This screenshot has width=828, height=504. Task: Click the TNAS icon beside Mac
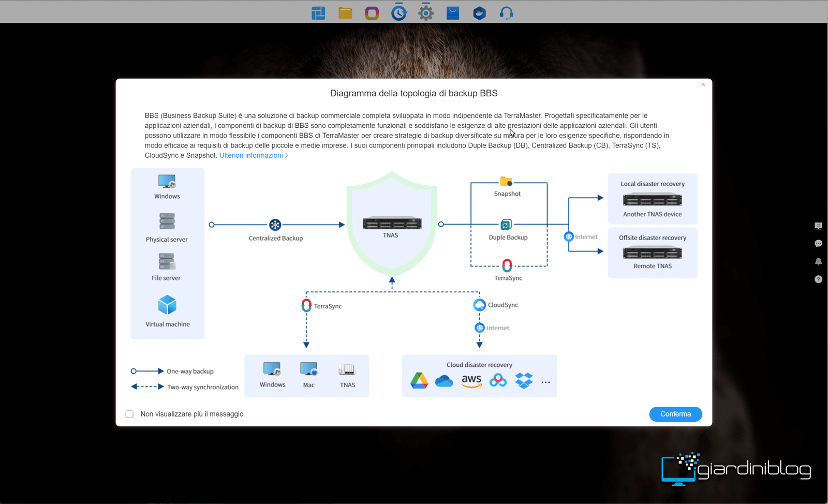[x=347, y=369]
